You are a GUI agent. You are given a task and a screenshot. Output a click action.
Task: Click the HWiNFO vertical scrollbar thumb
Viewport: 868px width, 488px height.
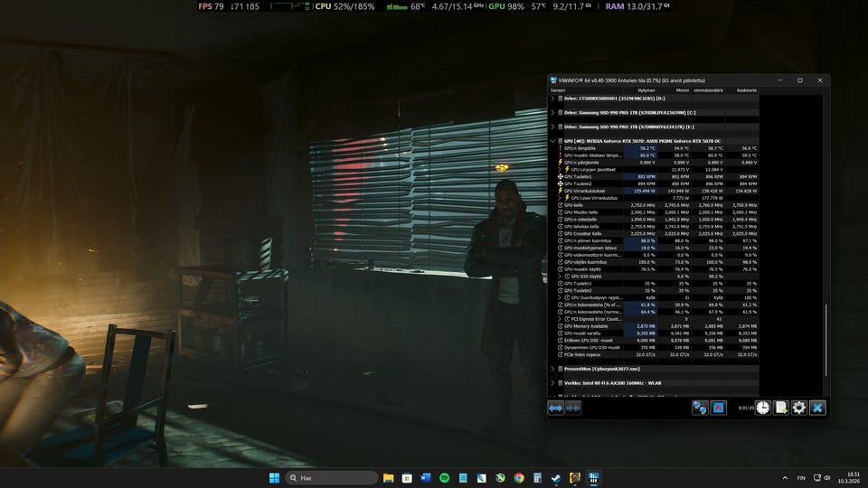(x=826, y=340)
